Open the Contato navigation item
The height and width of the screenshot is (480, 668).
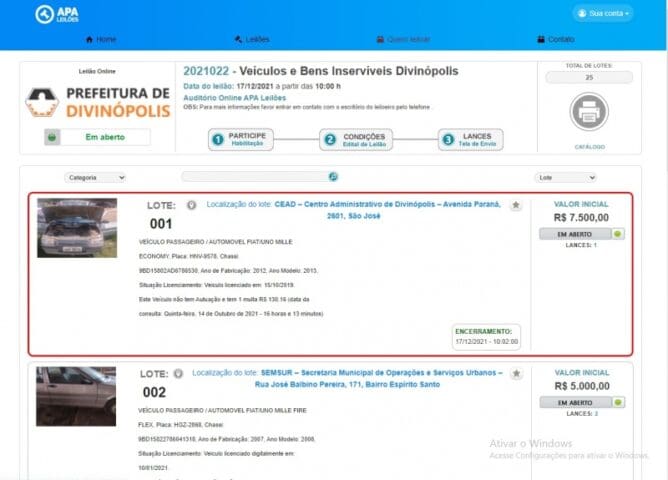click(x=556, y=39)
